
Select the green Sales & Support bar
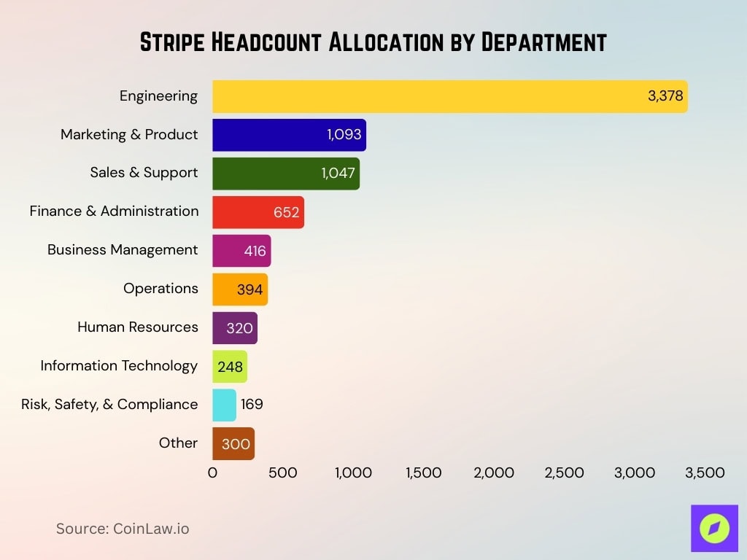click(285, 173)
